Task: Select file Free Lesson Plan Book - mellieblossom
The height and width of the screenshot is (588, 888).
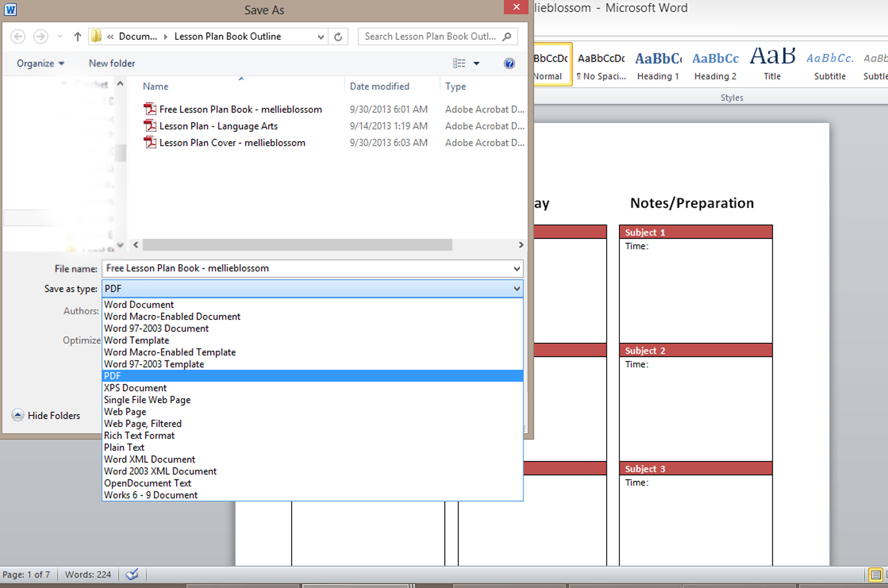Action: click(241, 109)
